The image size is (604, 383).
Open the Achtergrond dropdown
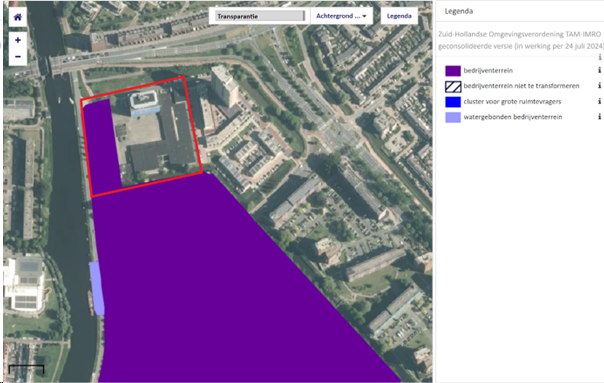341,16
